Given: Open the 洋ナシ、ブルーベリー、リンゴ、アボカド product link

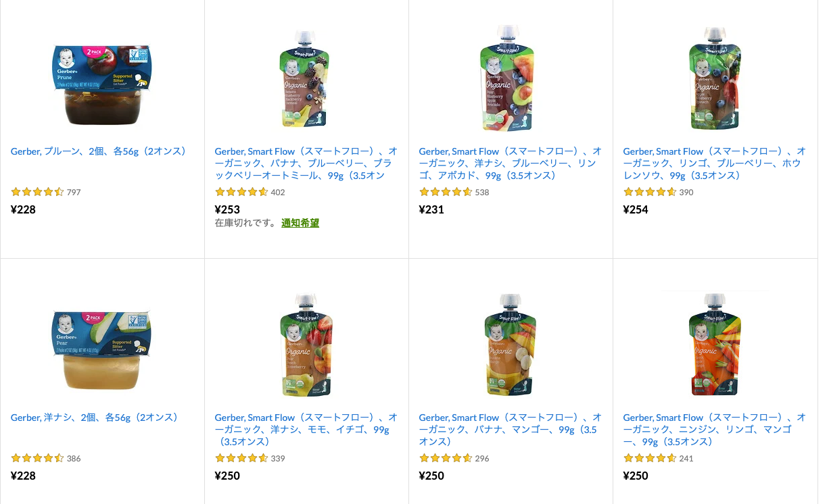Looking at the screenshot, I should [508, 163].
